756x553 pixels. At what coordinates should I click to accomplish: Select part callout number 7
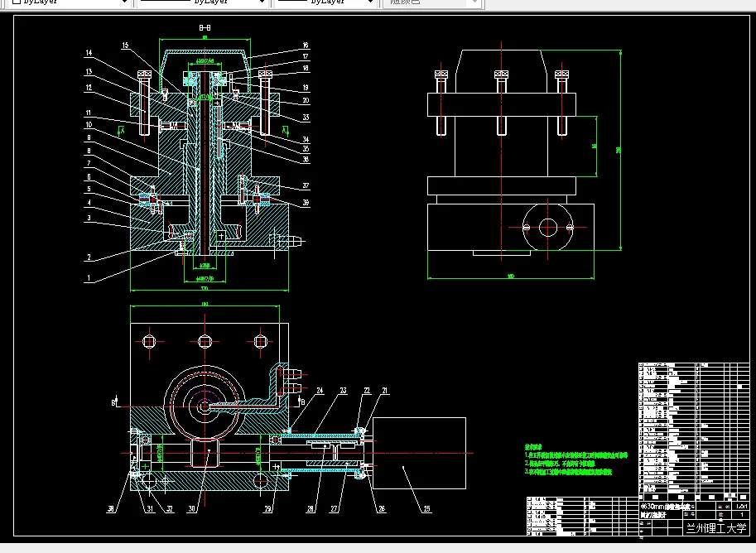point(89,163)
